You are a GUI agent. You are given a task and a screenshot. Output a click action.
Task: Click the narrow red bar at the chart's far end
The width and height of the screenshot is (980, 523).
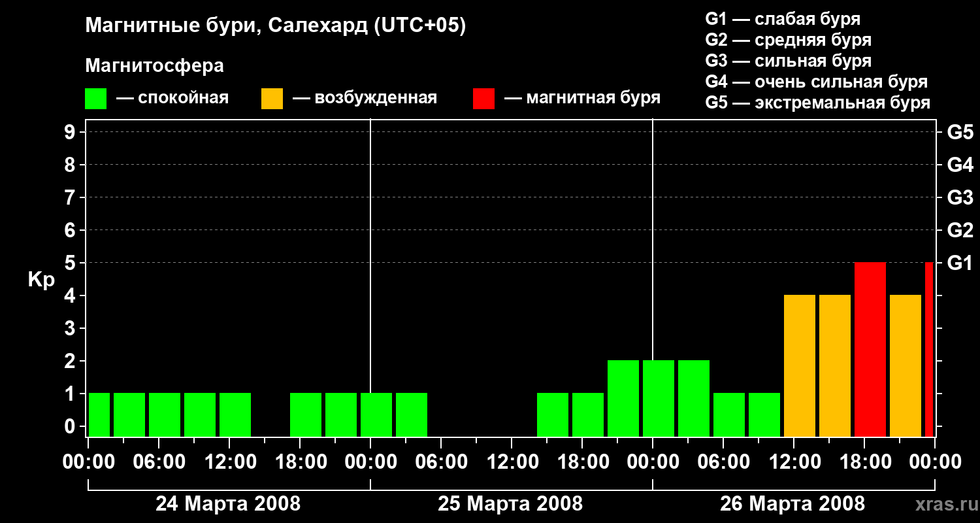click(x=929, y=349)
